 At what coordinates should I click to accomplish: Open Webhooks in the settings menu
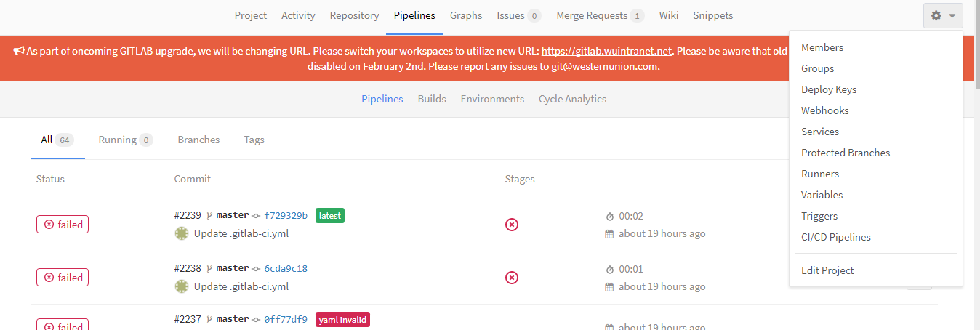click(x=825, y=110)
